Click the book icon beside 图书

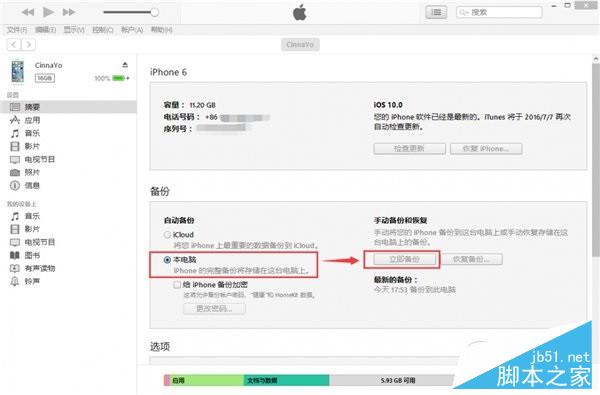pos(15,255)
